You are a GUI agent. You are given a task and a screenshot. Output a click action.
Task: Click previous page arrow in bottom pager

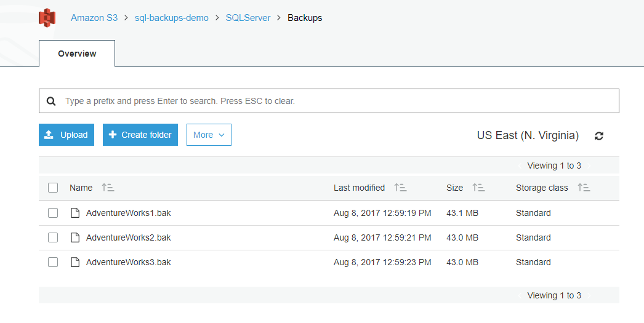(x=520, y=295)
